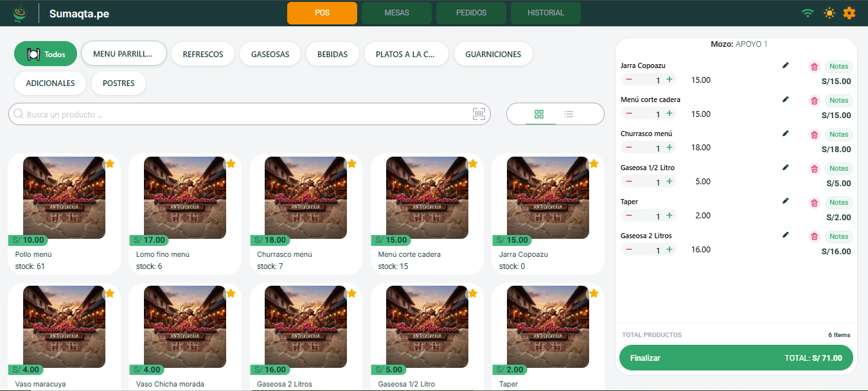868x391 pixels.
Task: Focus the Busca un producto search field
Action: 249,114
